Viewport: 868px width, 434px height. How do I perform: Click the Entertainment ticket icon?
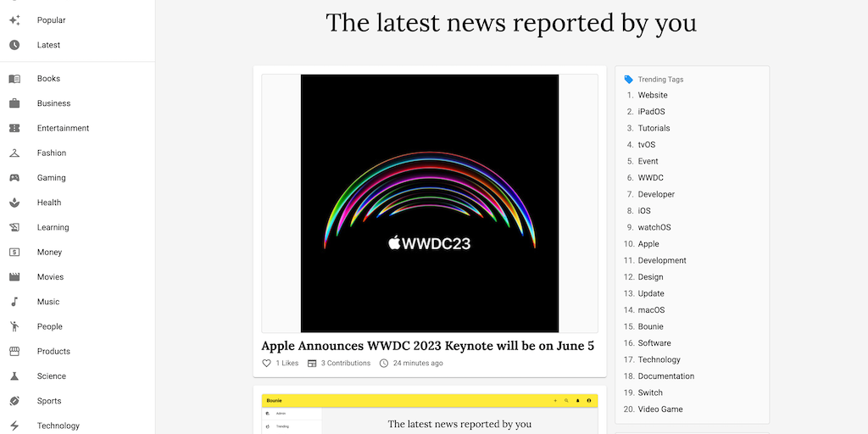(x=14, y=128)
